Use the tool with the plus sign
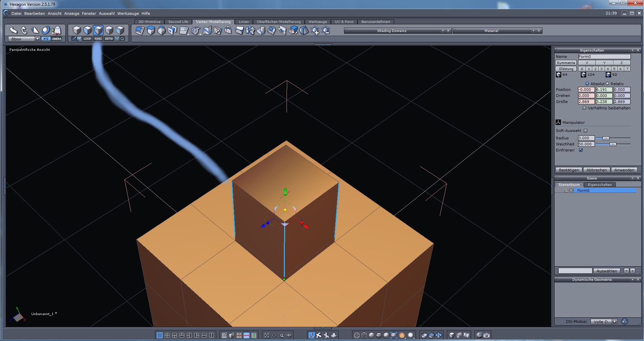Viewport: 644px width, 341px height. [315, 31]
